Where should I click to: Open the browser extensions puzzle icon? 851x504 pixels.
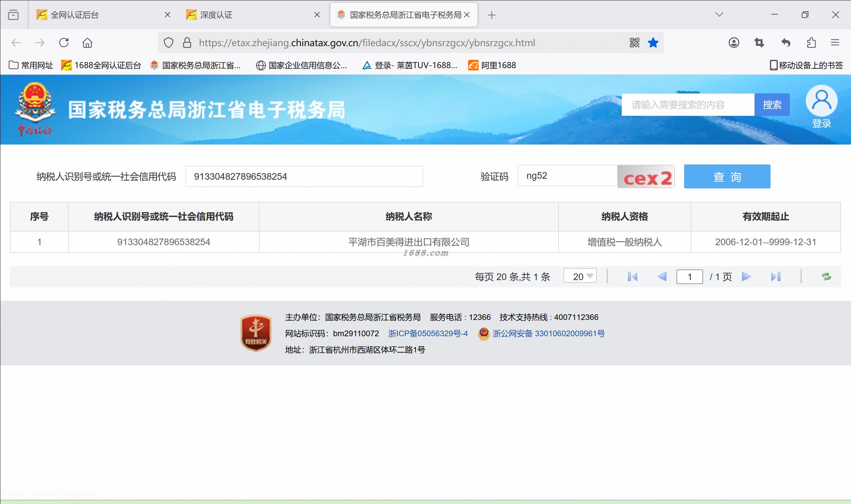coord(811,43)
